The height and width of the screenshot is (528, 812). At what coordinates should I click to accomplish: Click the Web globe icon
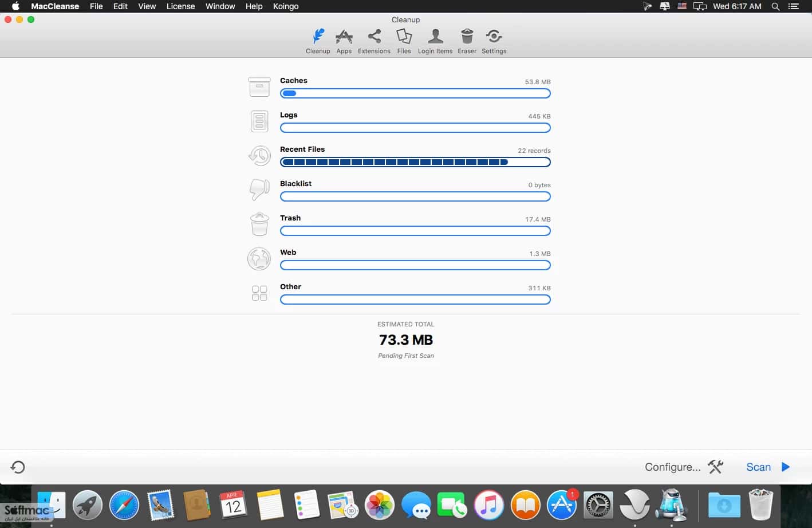click(259, 259)
